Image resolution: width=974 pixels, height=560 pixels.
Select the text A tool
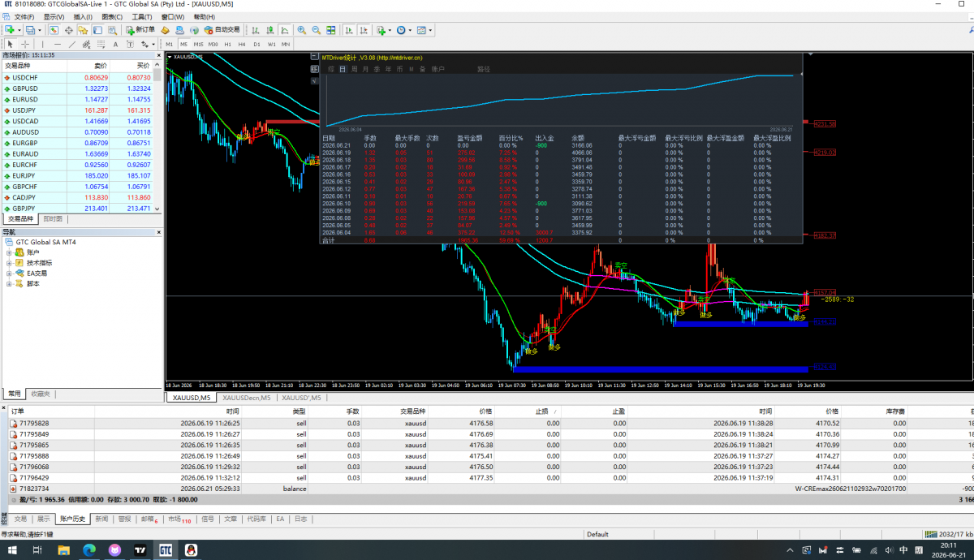[x=115, y=43]
